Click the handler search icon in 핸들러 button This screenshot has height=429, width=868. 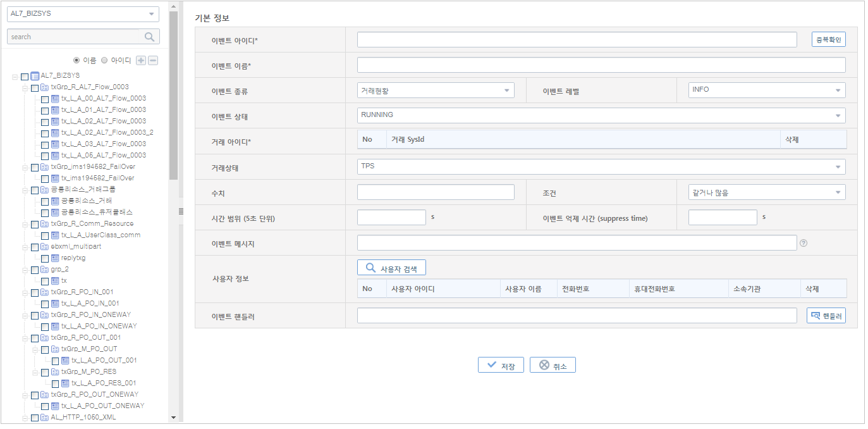(814, 315)
